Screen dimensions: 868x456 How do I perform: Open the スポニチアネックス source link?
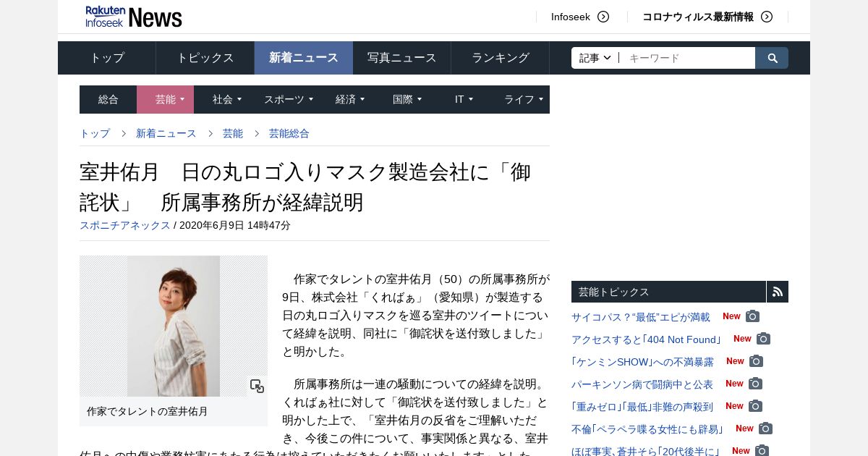(x=125, y=225)
